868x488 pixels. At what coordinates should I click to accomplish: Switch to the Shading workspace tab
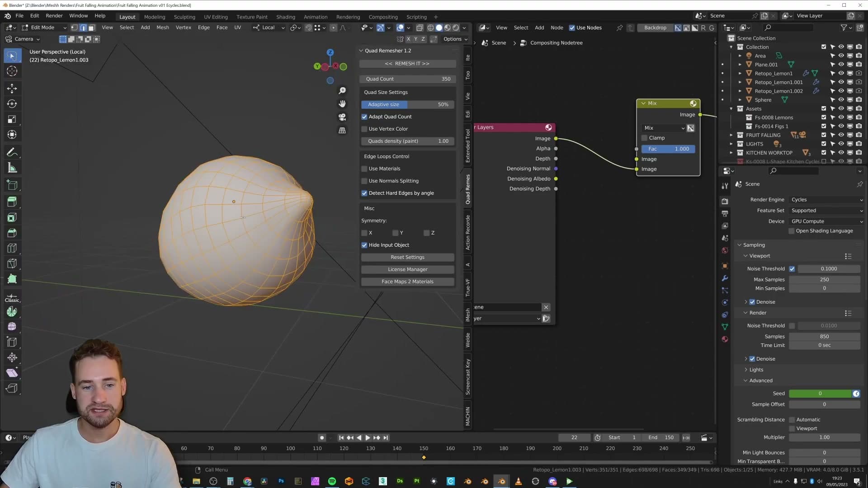(286, 17)
